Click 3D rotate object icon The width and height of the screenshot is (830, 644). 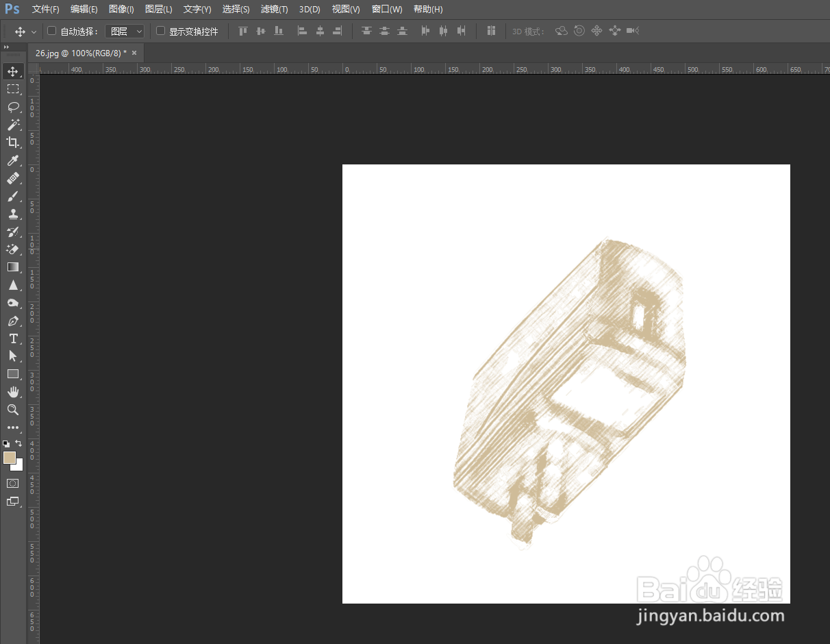click(562, 31)
